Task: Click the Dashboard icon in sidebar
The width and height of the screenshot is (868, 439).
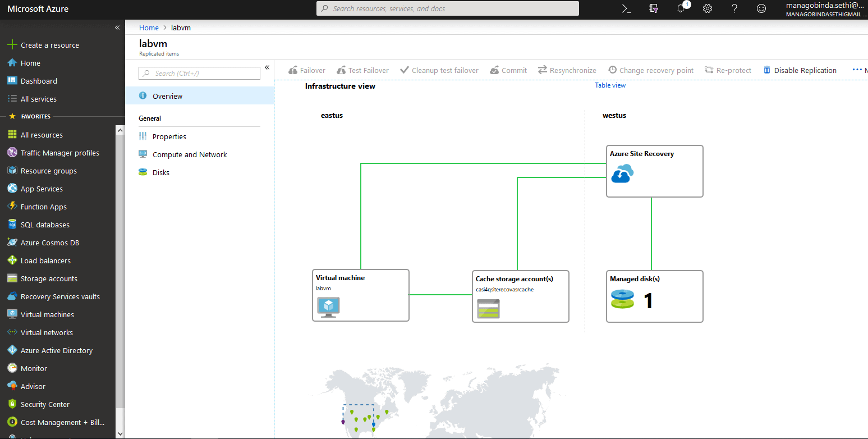Action: point(12,81)
